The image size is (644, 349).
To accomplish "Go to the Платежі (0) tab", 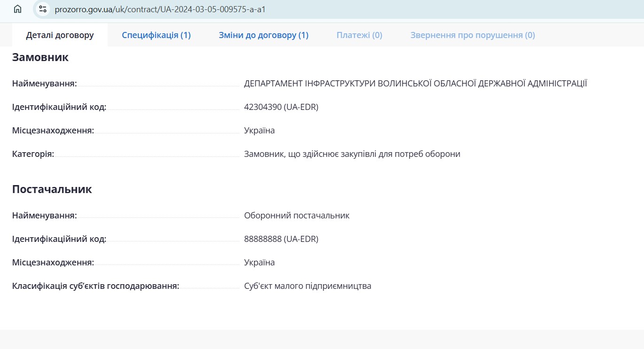I will click(359, 35).
